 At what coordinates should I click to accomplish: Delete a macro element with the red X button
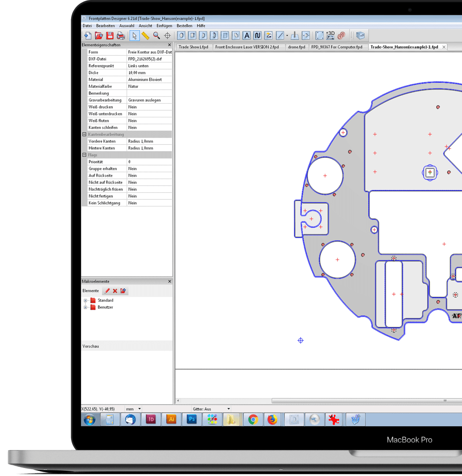[115, 291]
